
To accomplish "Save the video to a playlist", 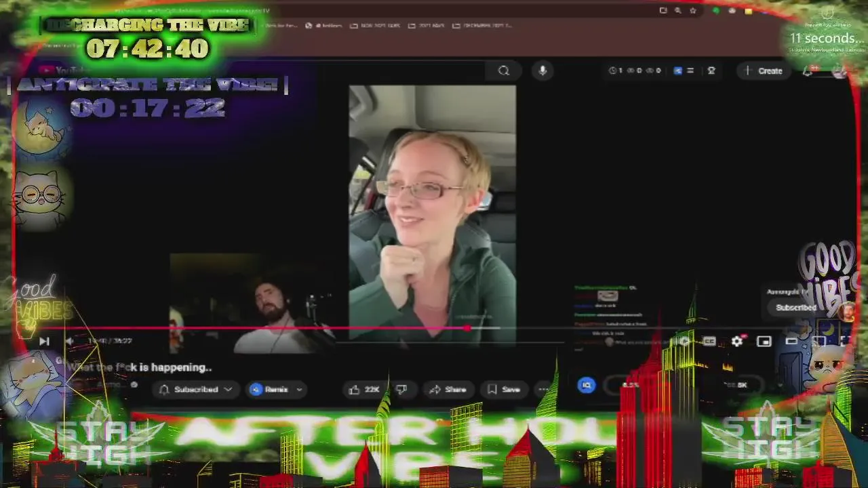I will point(504,389).
